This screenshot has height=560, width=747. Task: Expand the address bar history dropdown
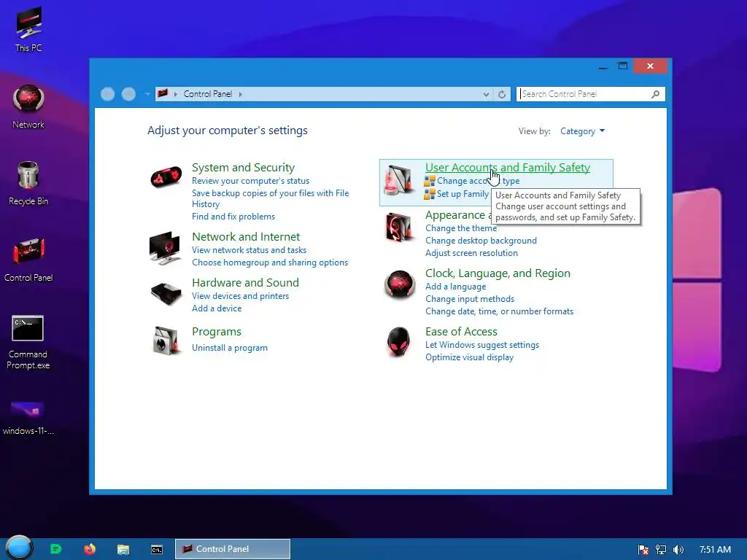(486, 94)
